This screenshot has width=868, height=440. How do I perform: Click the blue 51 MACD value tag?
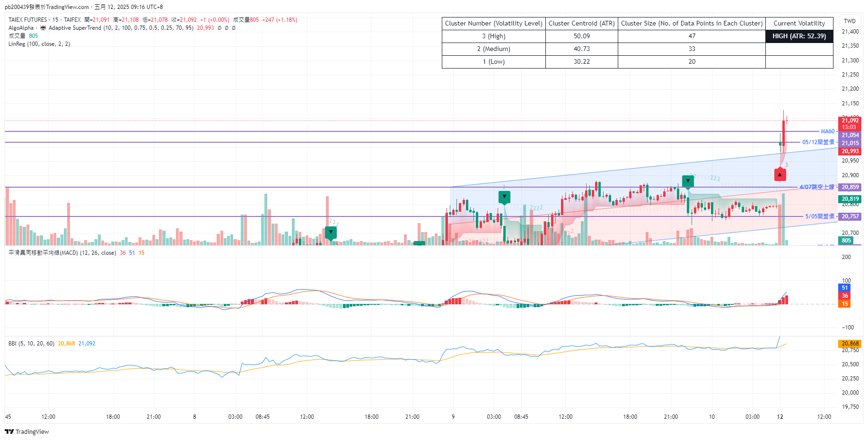[844, 288]
